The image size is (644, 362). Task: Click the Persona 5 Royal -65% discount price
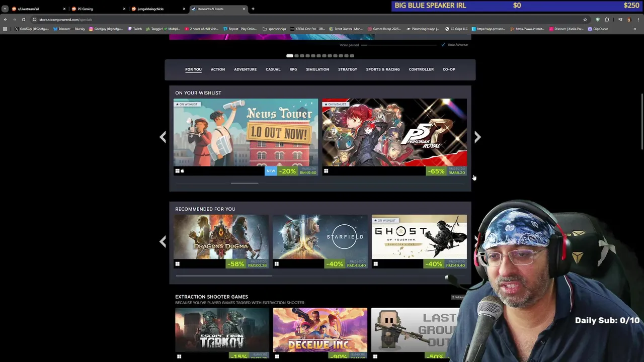click(x=446, y=171)
